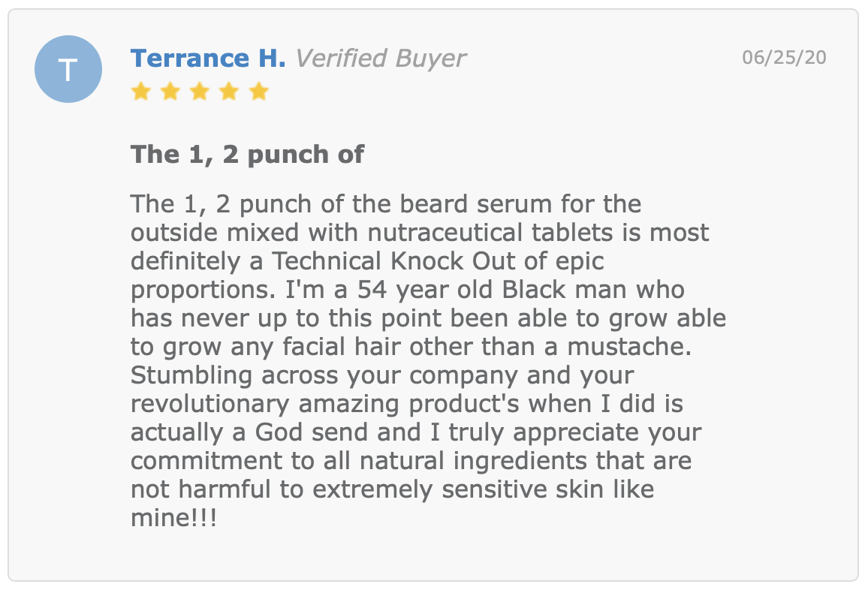Click the word 'mustache.' in review body
The width and height of the screenshot is (868, 590).
click(629, 347)
